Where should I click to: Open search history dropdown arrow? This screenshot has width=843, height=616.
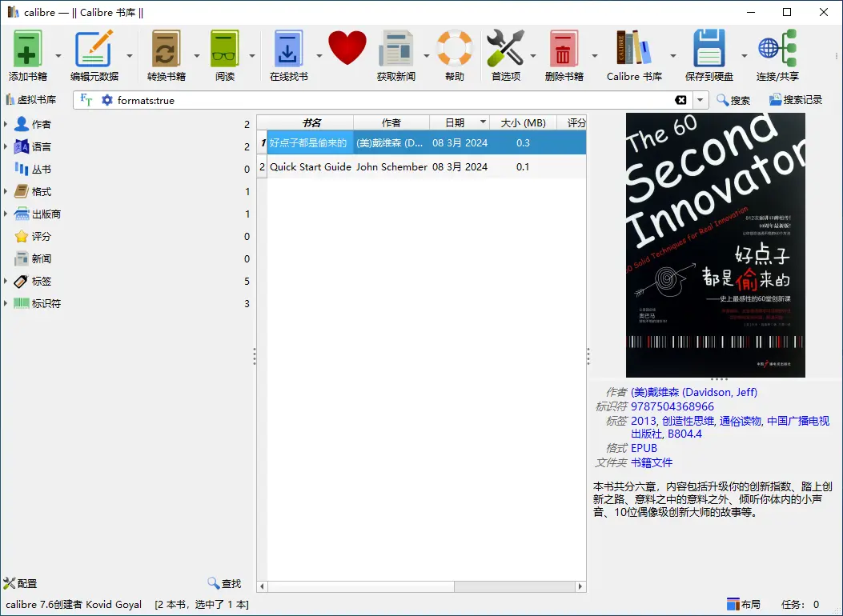click(700, 100)
